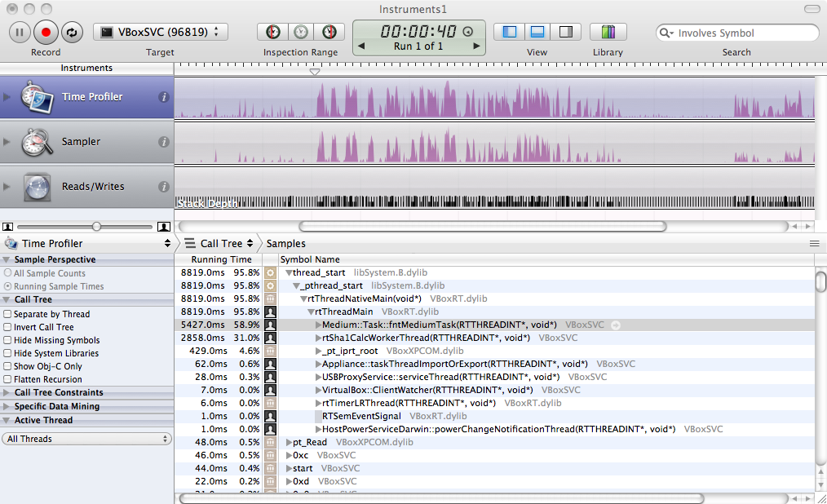Click the timeline horizontal scrollbar
The height and width of the screenshot is (504, 827).
pos(483,226)
